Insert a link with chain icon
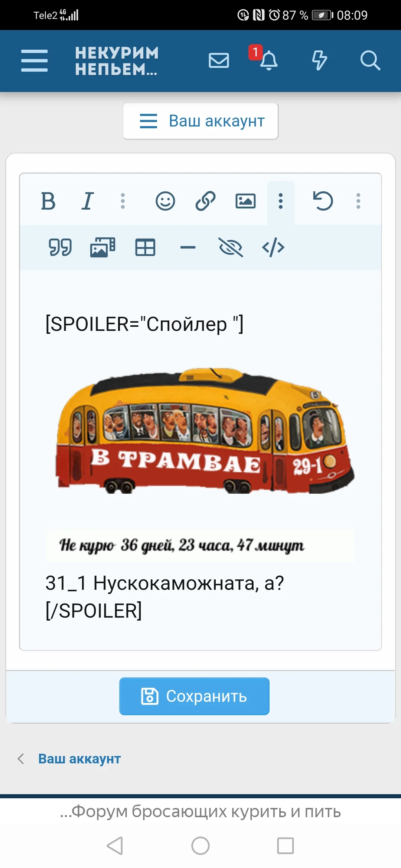This screenshot has height=868, width=401. [205, 201]
